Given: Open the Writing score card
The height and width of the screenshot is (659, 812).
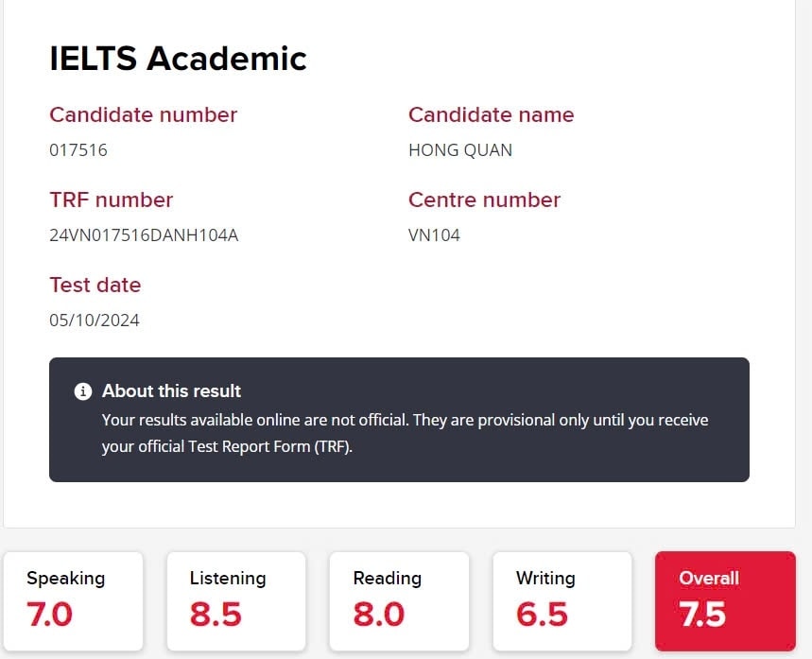Looking at the screenshot, I should pyautogui.click(x=562, y=601).
